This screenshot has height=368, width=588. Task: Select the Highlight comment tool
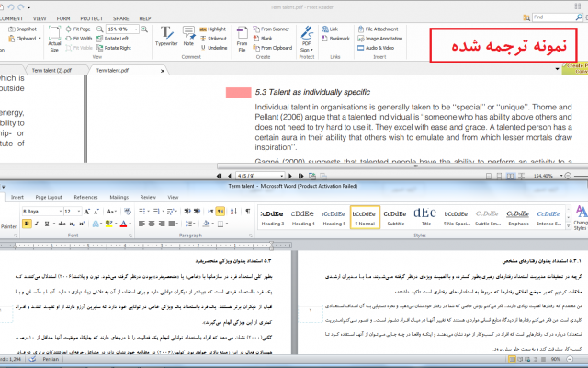pos(212,29)
